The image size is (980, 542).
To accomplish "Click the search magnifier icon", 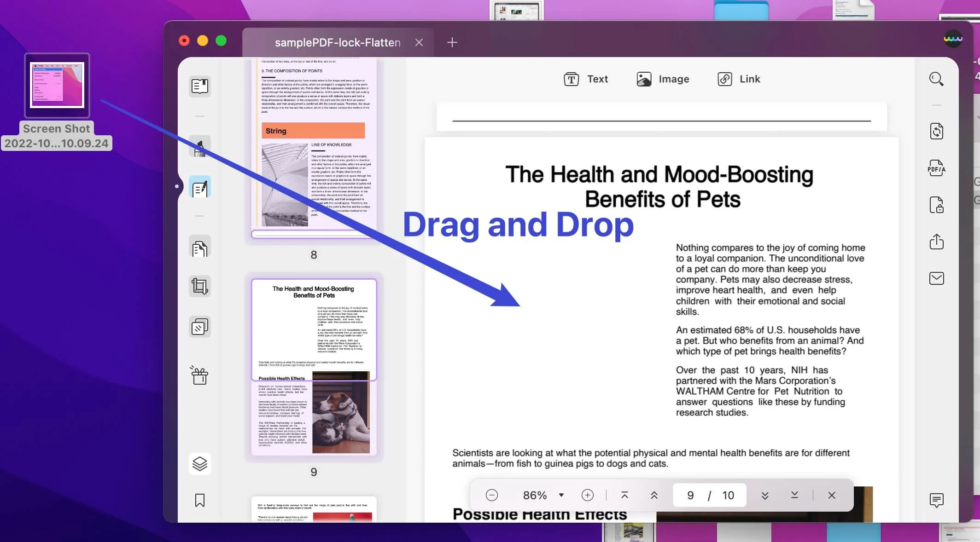I will (936, 78).
